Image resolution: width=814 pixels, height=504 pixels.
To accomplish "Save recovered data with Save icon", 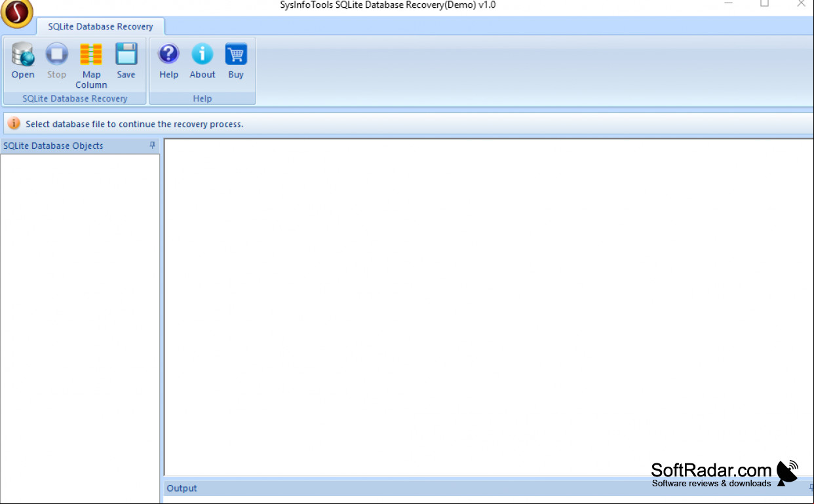I will pos(126,55).
